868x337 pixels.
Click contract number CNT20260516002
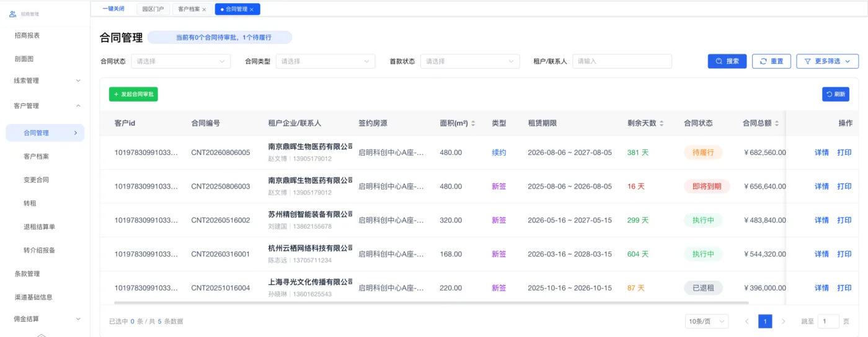coord(221,221)
